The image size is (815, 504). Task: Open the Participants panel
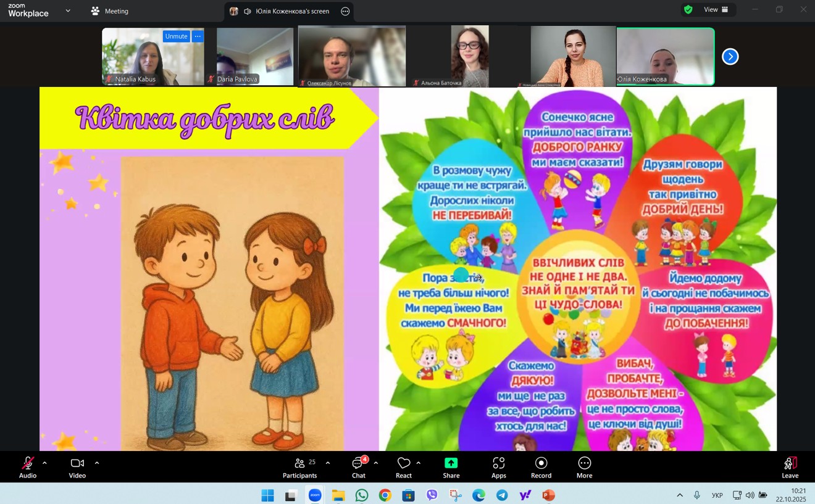pyautogui.click(x=299, y=467)
